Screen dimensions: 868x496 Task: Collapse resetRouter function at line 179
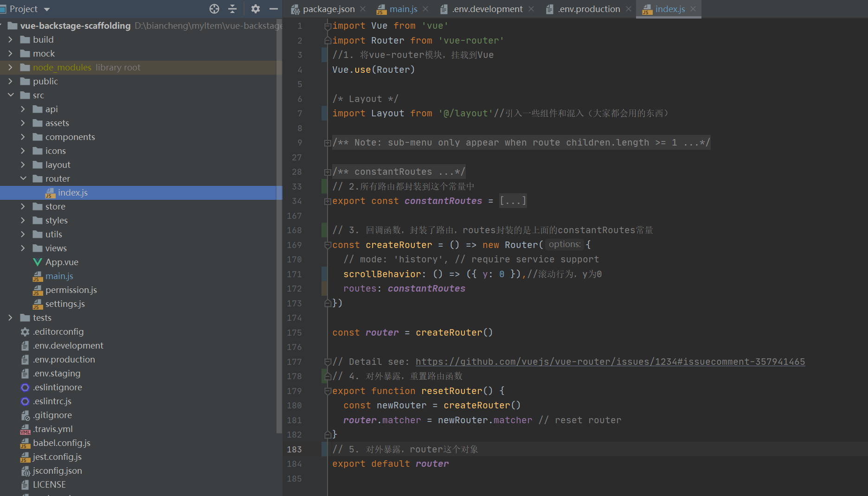click(327, 391)
